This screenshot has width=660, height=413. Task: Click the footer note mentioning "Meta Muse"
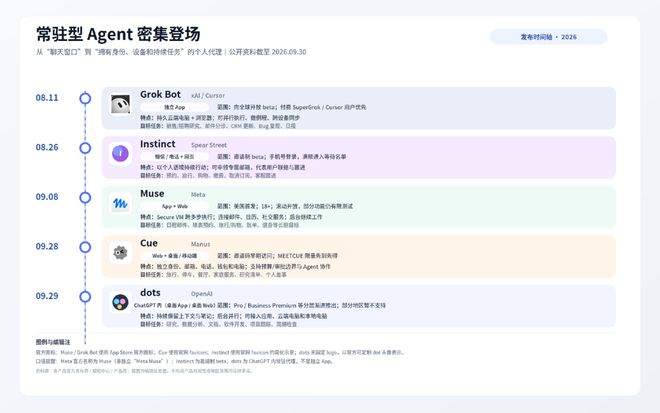184,361
